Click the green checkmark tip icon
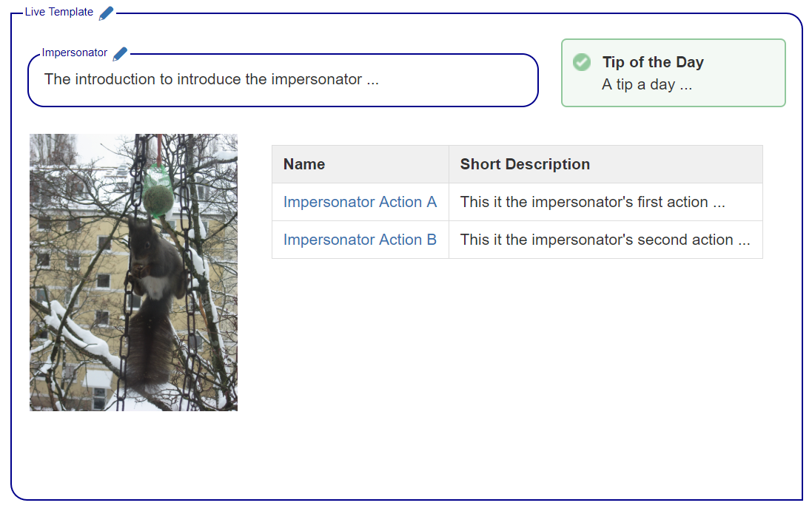 [x=582, y=62]
